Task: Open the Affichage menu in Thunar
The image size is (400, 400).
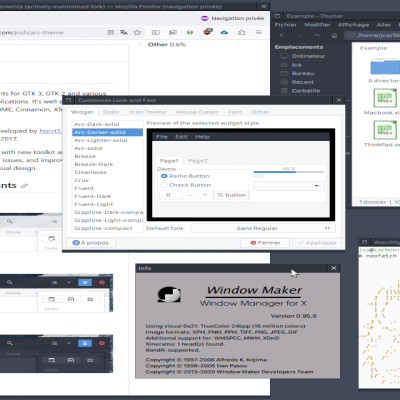Action: pos(354,25)
